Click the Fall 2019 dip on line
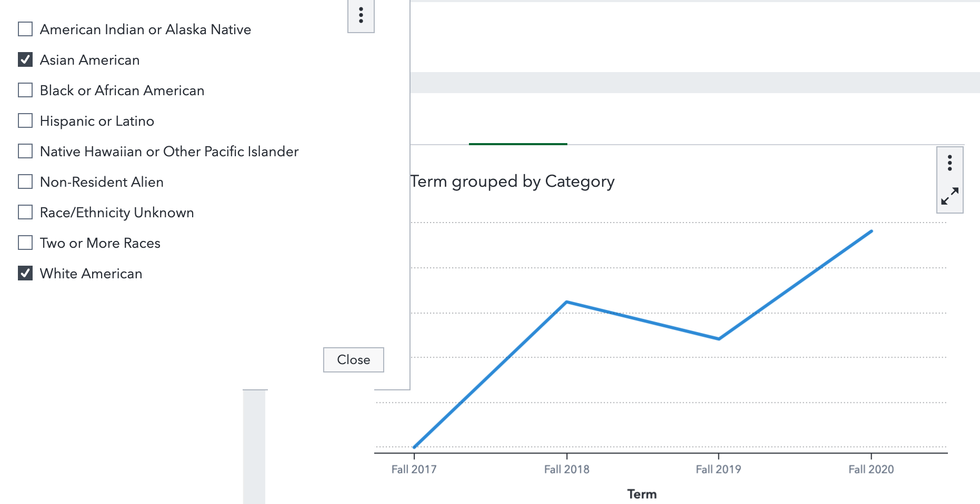 tap(719, 339)
